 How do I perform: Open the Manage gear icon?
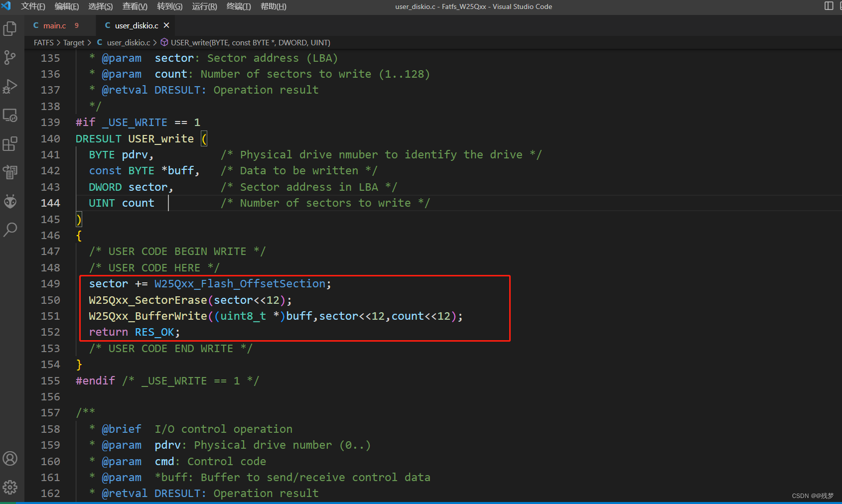[x=10, y=487]
